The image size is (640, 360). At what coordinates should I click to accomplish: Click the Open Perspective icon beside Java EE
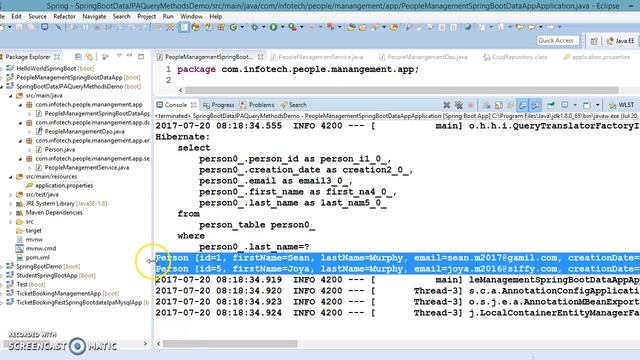594,41
